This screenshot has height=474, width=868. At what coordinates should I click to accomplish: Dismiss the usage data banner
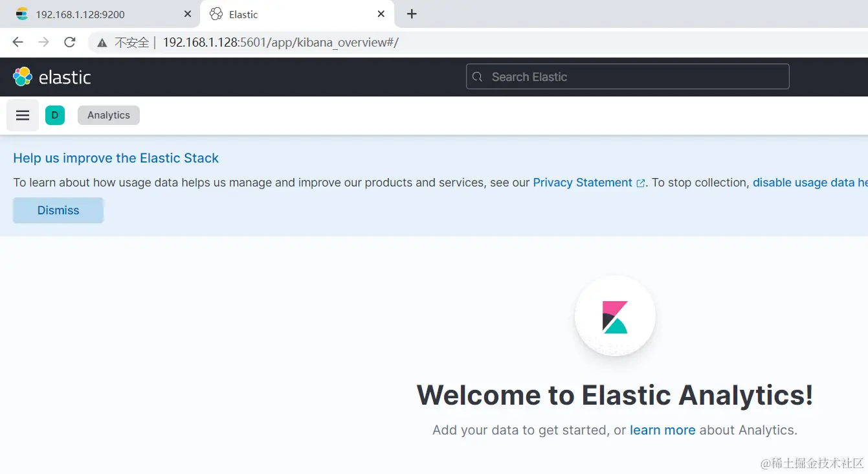[x=58, y=210]
